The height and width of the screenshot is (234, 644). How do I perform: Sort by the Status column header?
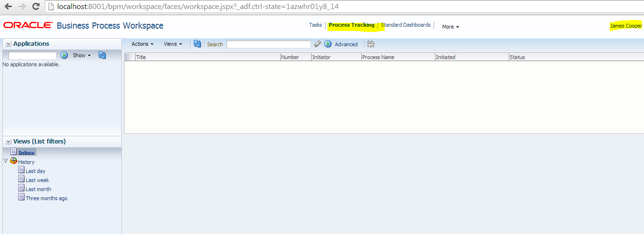[x=576, y=57]
